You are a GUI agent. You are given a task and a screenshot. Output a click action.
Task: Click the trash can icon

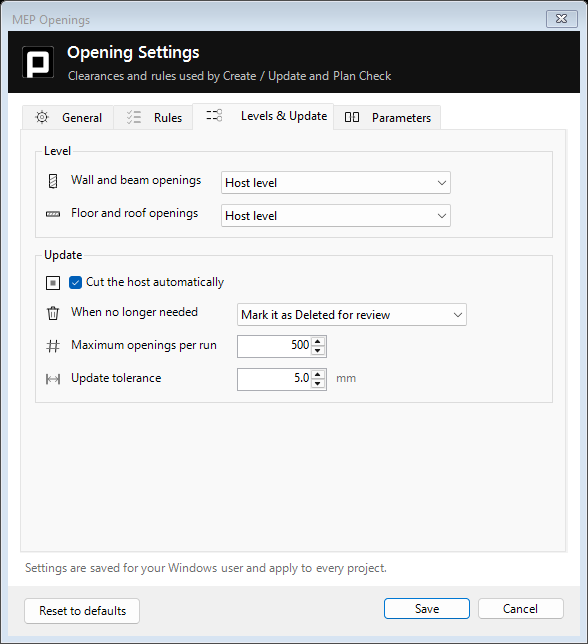[53, 313]
